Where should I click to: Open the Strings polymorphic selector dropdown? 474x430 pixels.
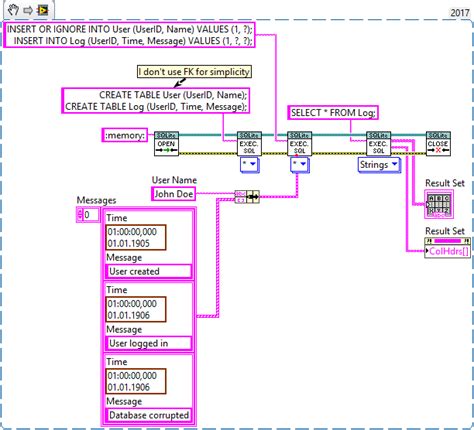point(379,165)
